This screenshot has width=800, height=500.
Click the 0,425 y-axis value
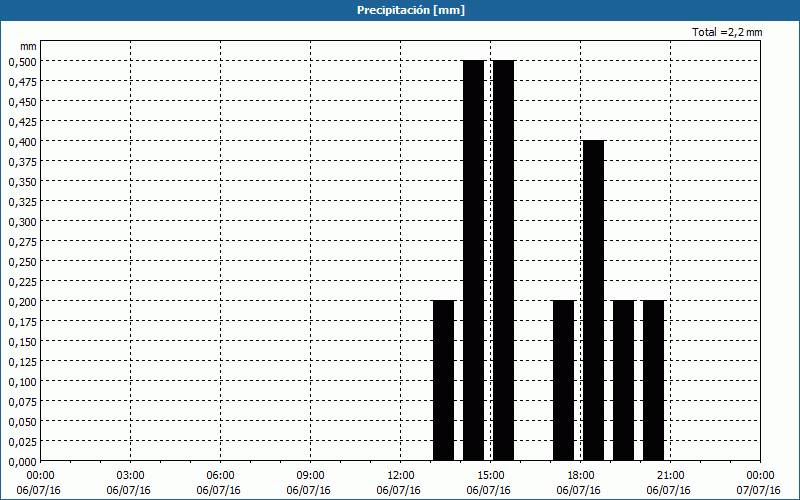[x=22, y=121]
